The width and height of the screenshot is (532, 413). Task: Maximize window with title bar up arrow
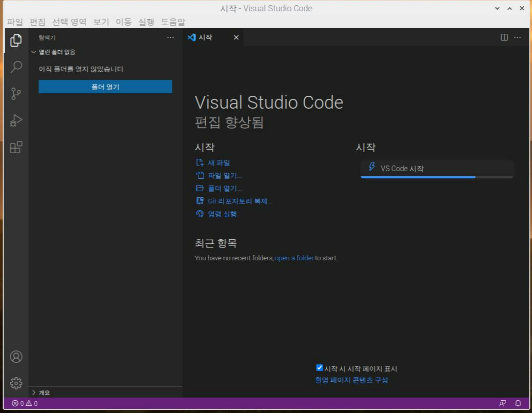pyautogui.click(x=509, y=9)
